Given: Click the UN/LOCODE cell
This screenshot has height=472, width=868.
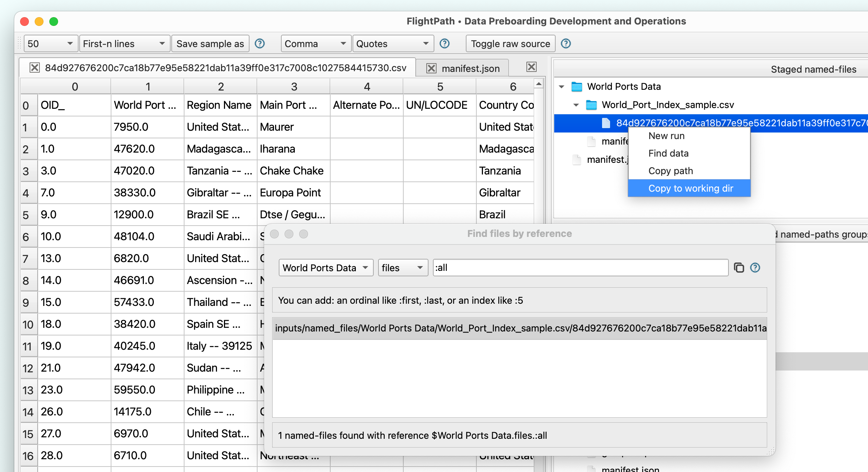Looking at the screenshot, I should pos(440,105).
